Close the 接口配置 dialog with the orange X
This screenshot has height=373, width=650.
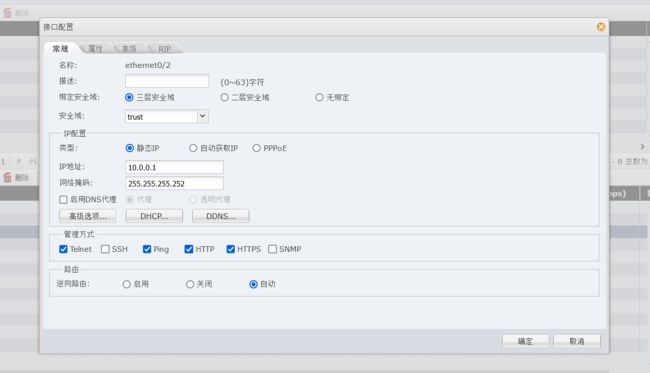[601, 27]
